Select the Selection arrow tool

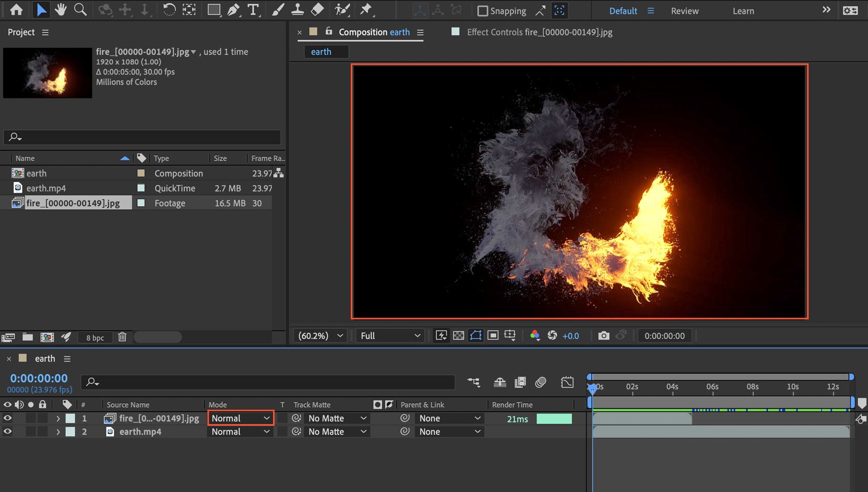point(41,9)
